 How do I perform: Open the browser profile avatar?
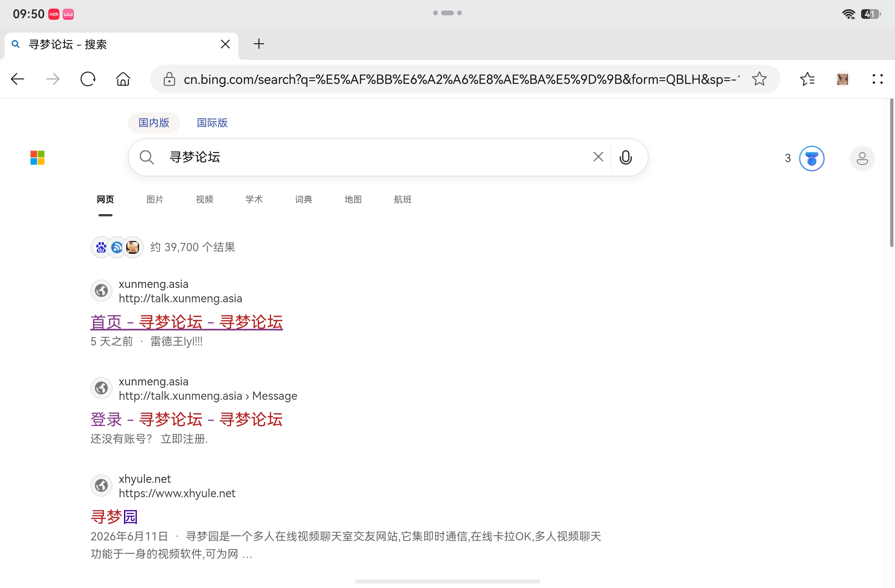click(x=842, y=79)
